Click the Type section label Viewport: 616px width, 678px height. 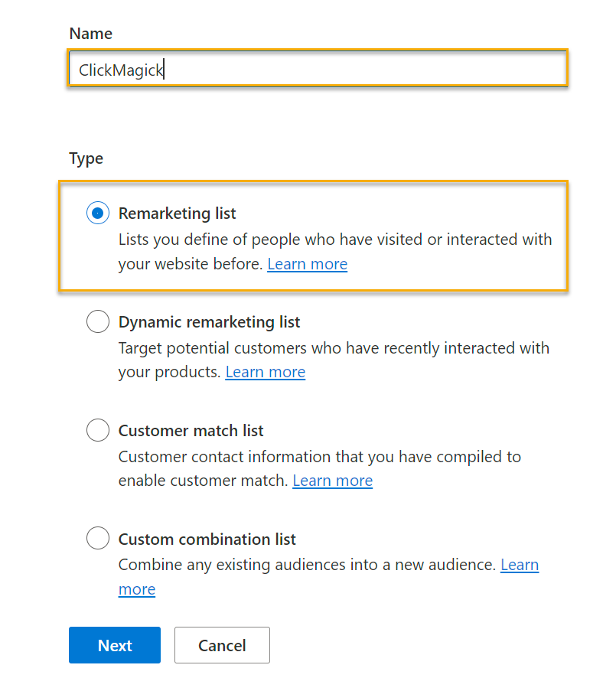[x=86, y=158]
